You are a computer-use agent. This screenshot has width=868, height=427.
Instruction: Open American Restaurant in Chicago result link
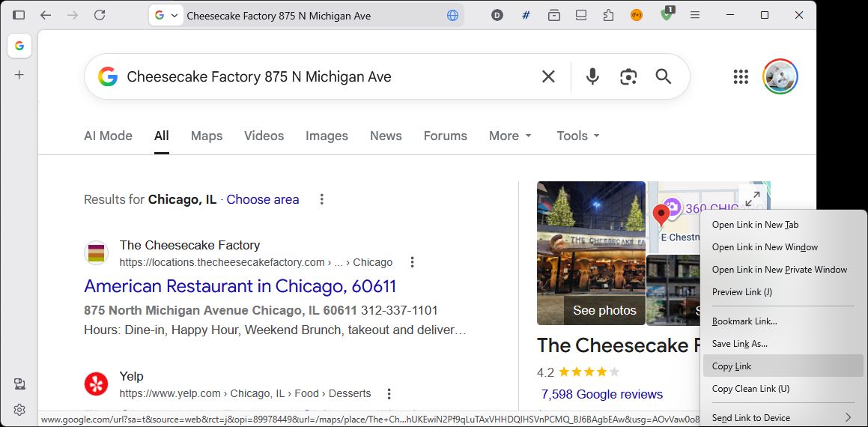coord(240,286)
